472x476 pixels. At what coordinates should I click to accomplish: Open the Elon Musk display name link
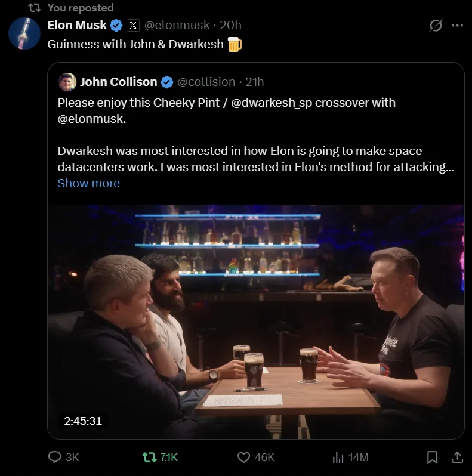[x=77, y=25]
